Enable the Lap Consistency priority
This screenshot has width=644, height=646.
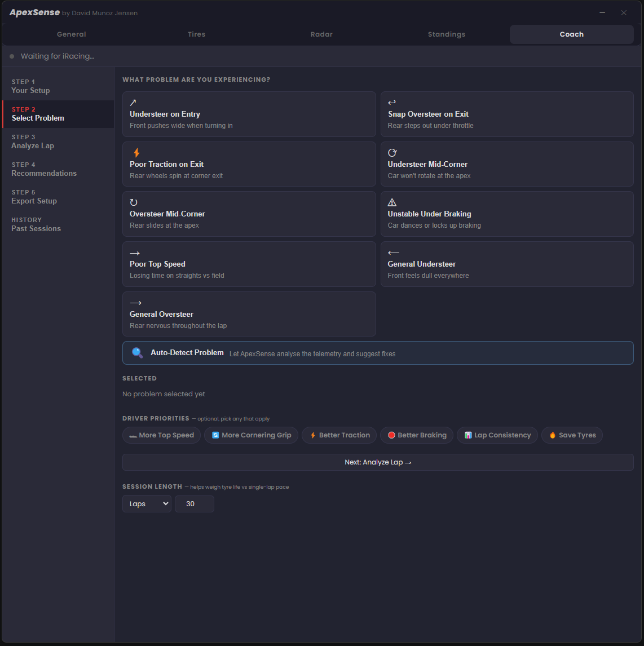tap(497, 435)
